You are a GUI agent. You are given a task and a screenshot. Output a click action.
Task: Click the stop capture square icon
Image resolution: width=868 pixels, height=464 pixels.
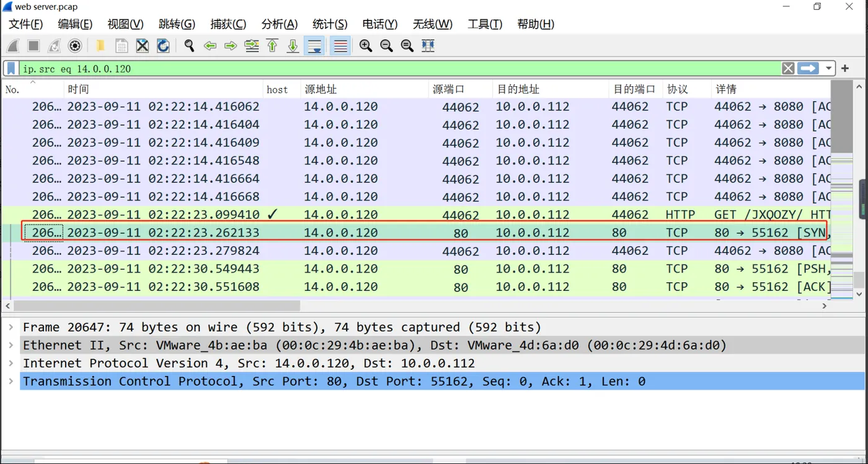(x=33, y=46)
